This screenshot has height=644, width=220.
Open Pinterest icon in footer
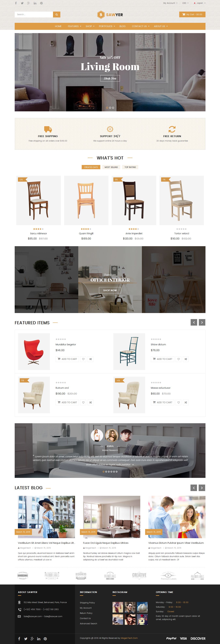coord(45,638)
